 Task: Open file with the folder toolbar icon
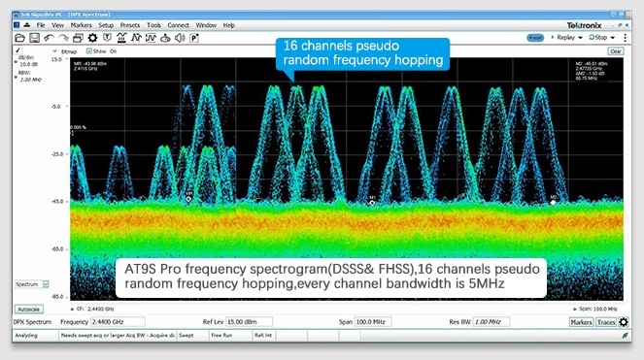[x=19, y=38]
